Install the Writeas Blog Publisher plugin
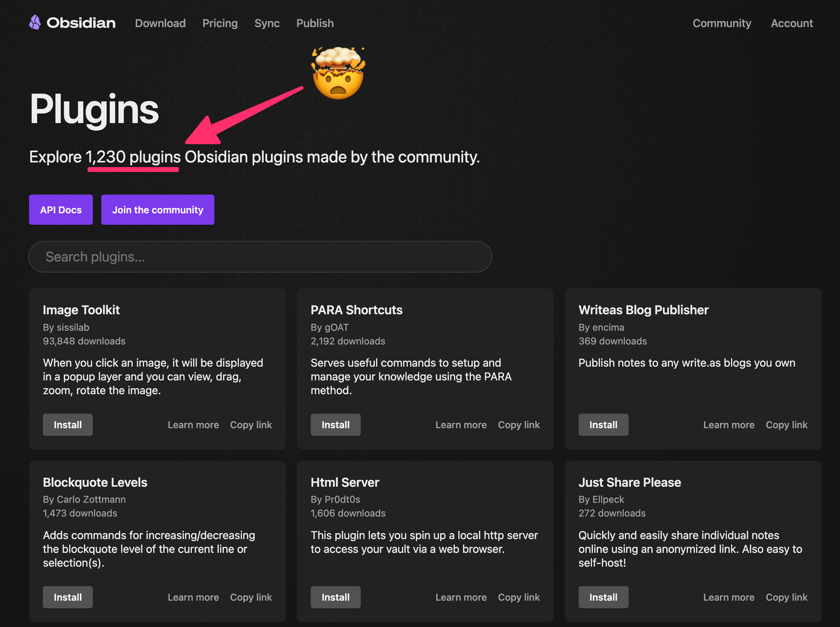 click(603, 425)
